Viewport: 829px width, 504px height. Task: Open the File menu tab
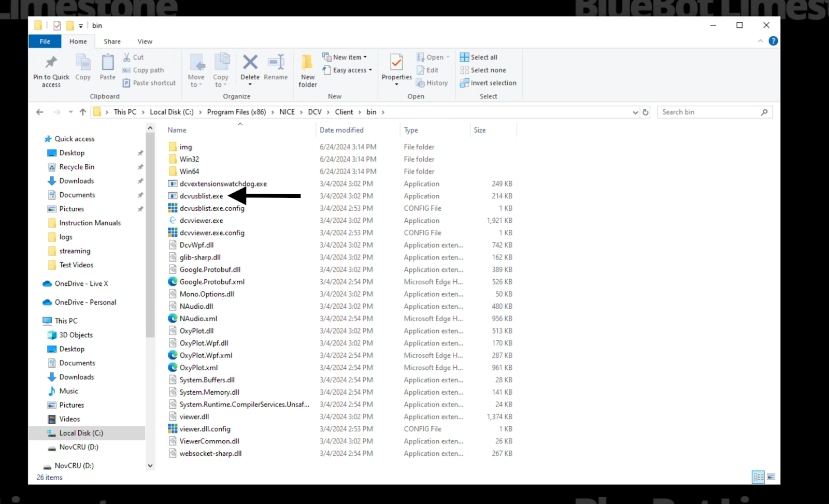coord(45,41)
